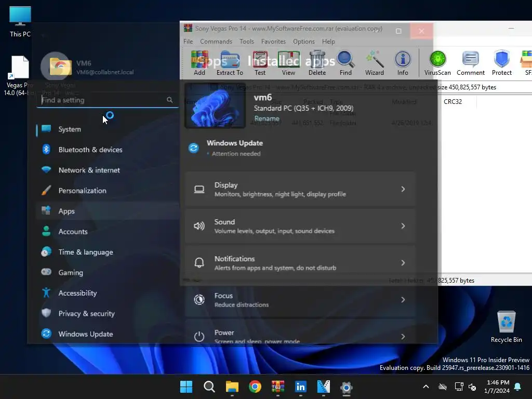
Task: Open the notification bell in taskbar
Action: click(518, 387)
